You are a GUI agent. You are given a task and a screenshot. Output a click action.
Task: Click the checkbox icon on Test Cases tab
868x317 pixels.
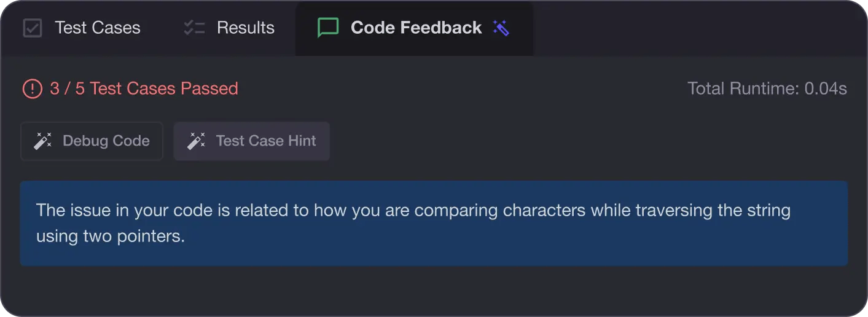[32, 28]
